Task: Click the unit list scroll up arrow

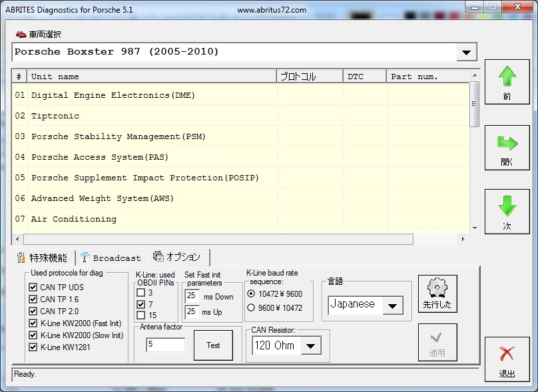Action: point(475,75)
